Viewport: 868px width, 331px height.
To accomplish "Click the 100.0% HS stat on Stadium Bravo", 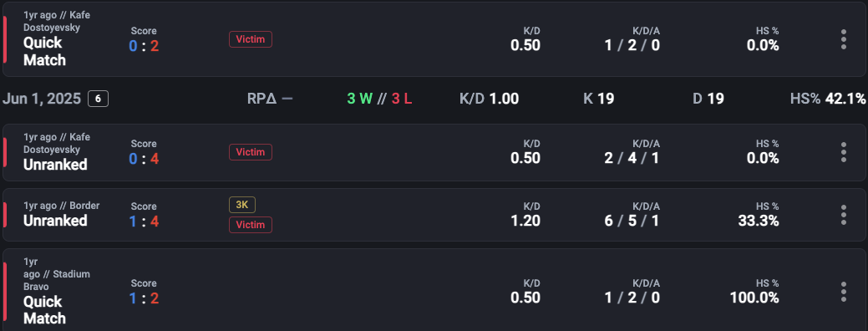I will 754,298.
